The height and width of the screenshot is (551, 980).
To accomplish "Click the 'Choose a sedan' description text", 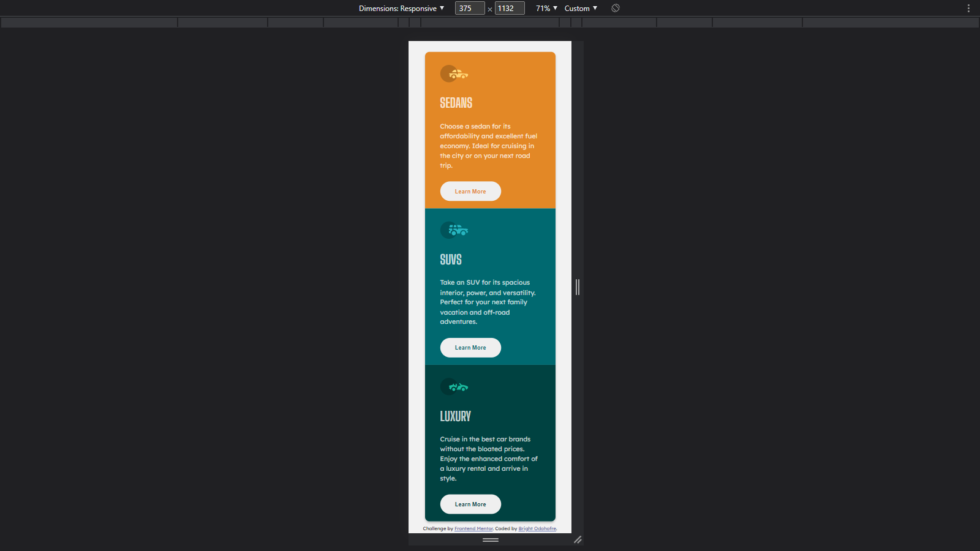I will [489, 146].
